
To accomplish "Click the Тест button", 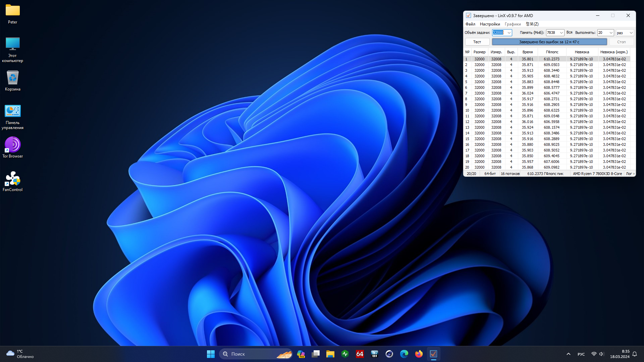I will [x=477, y=42].
